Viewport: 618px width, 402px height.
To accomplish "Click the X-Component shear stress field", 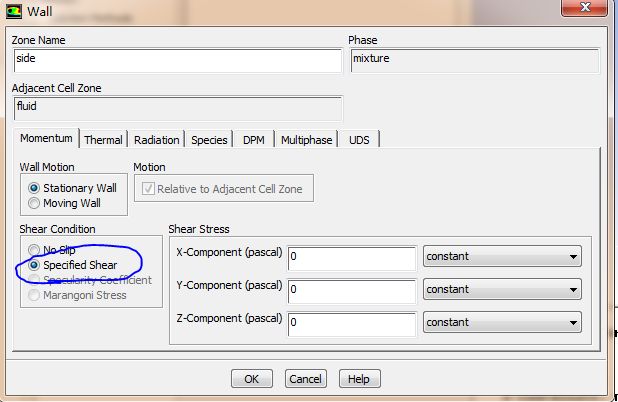I will point(351,257).
